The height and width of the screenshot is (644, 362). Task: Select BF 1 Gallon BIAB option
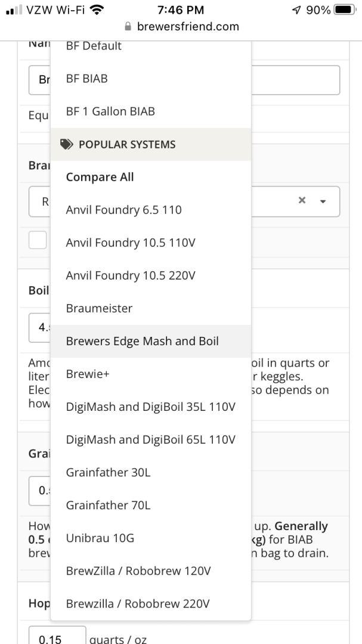110,111
